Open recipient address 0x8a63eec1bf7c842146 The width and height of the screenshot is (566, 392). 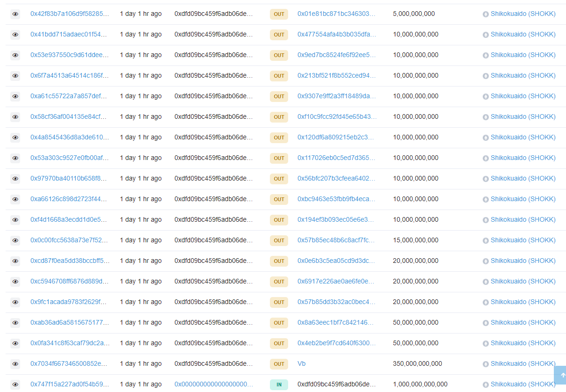(336, 323)
